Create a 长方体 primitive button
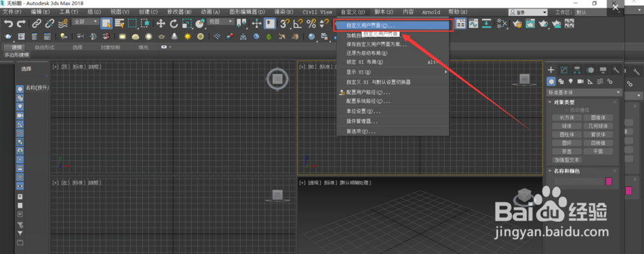644x254 pixels. pos(566,117)
